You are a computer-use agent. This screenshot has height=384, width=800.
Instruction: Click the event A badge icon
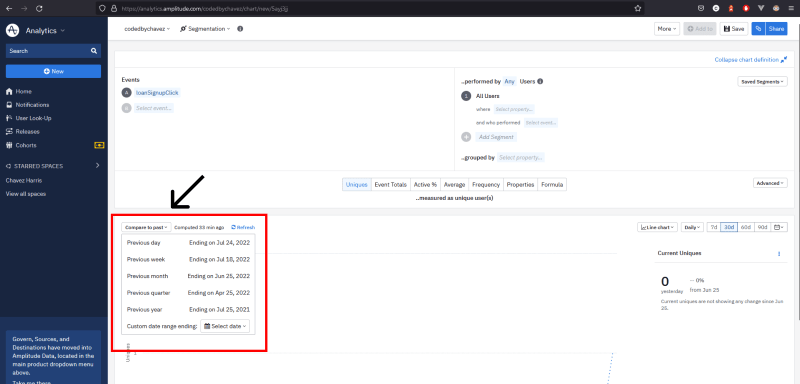click(127, 93)
